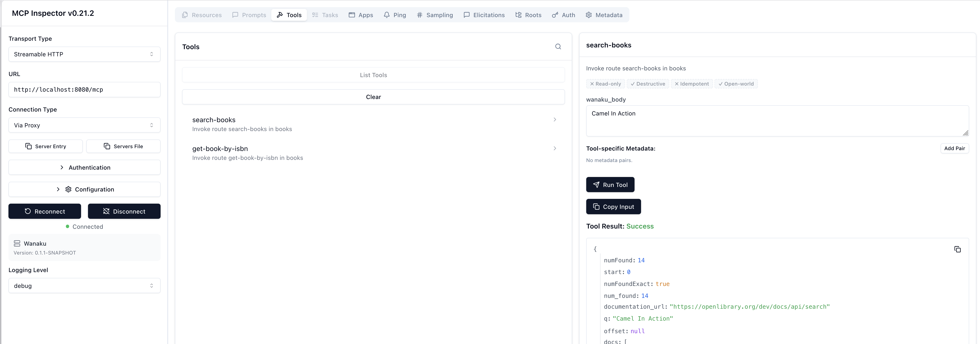
Task: Click the Read-only annotation badge
Action: point(605,84)
